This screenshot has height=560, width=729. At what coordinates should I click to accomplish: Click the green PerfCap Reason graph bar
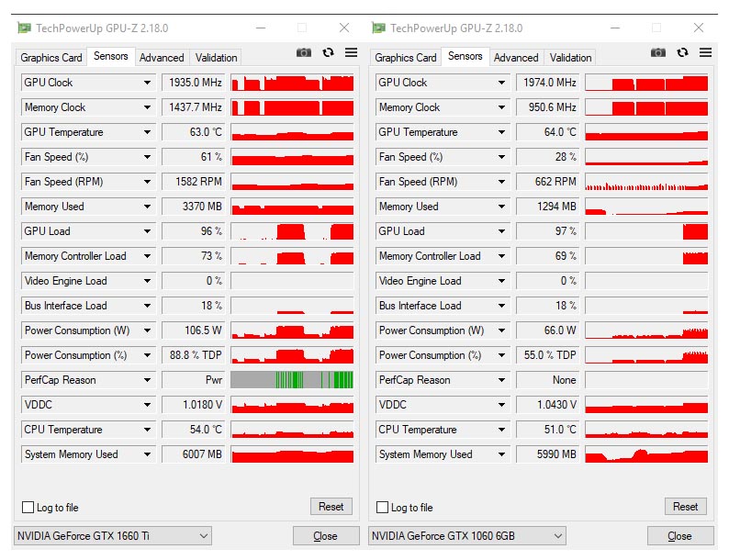pos(292,380)
